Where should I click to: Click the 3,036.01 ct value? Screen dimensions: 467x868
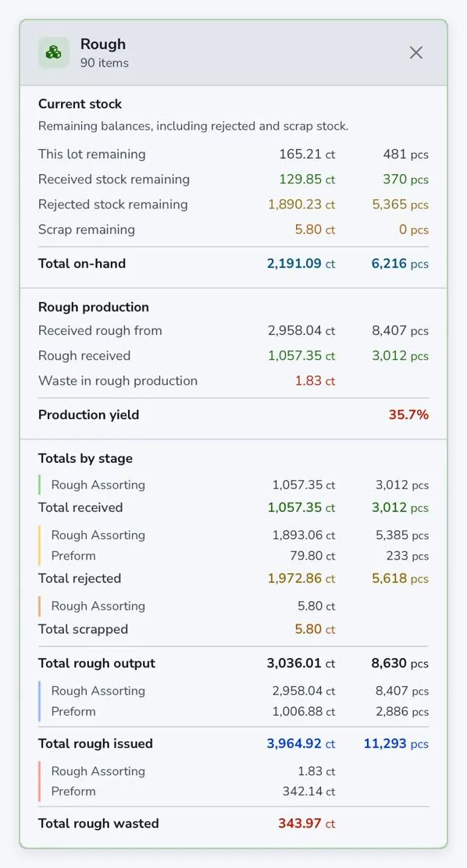click(301, 663)
